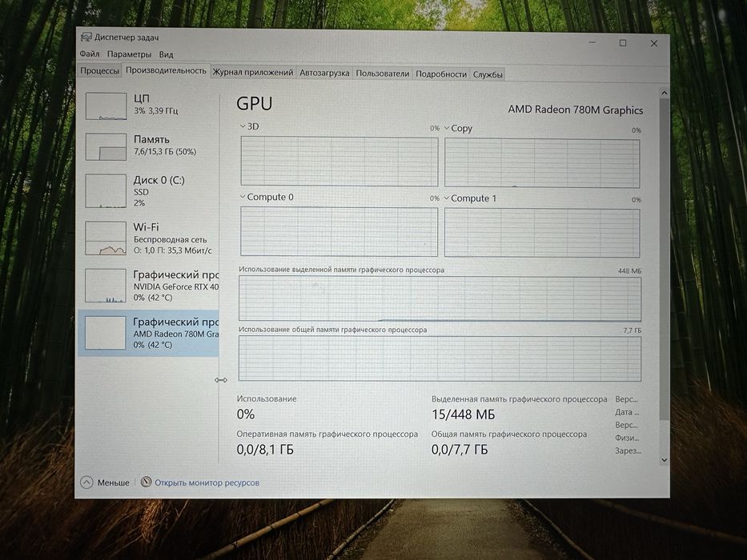The image size is (747, 560).
Task: Click the 0,0/8,1 ГБ GPU memory value
Action: click(x=265, y=449)
